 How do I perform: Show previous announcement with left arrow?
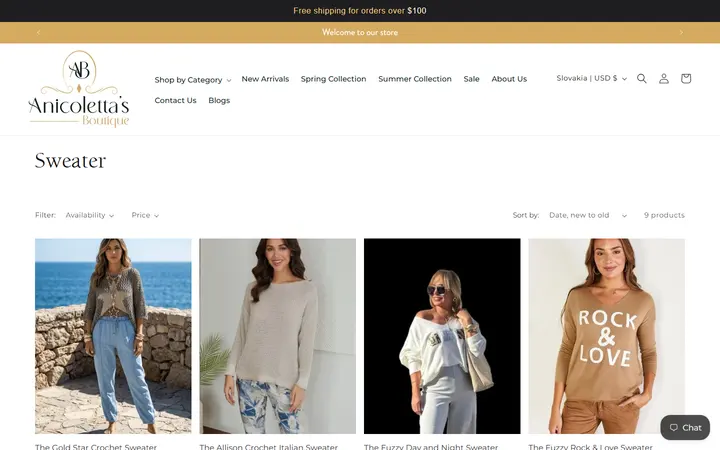click(x=39, y=32)
